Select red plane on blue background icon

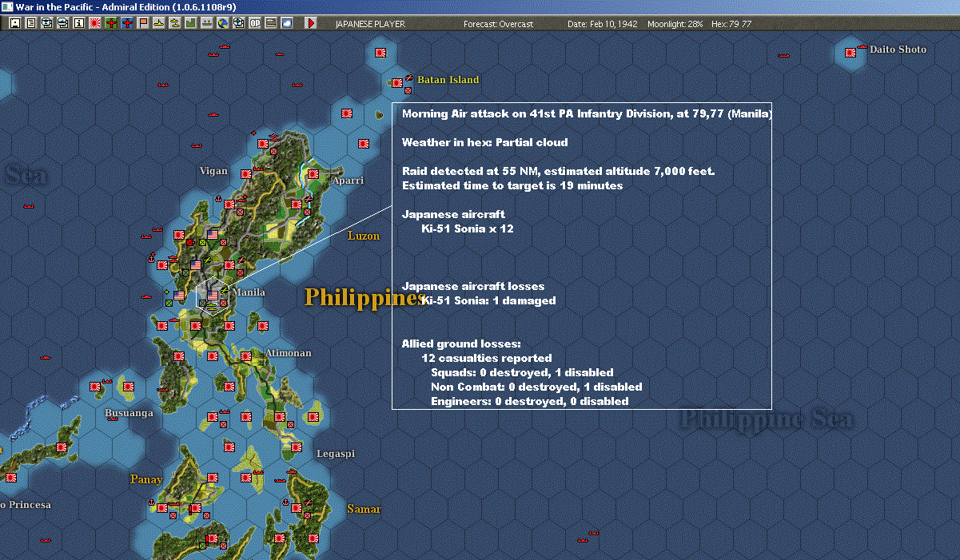click(127, 23)
